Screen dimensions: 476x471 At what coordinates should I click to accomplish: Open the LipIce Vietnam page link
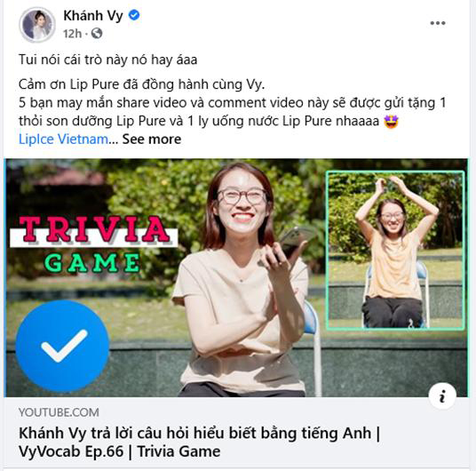click(63, 140)
